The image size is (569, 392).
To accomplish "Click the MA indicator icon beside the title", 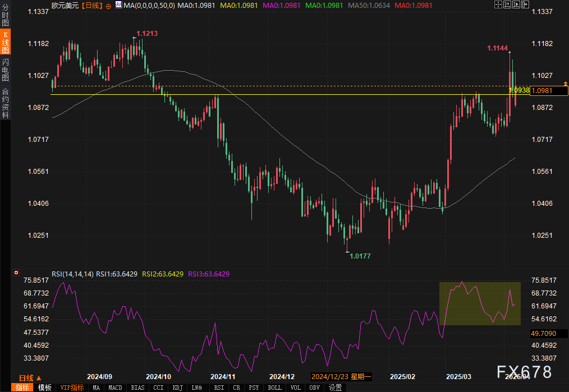I will pyautogui.click(x=118, y=5).
